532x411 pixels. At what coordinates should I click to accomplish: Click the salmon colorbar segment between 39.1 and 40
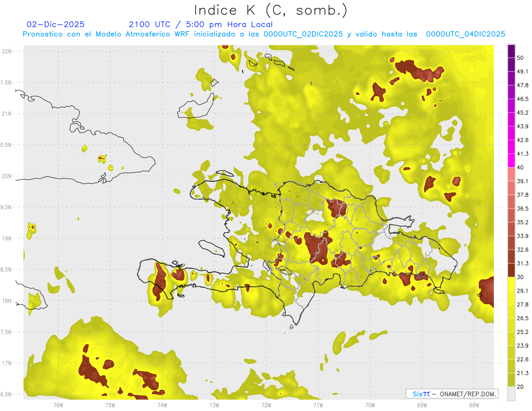[511, 174]
